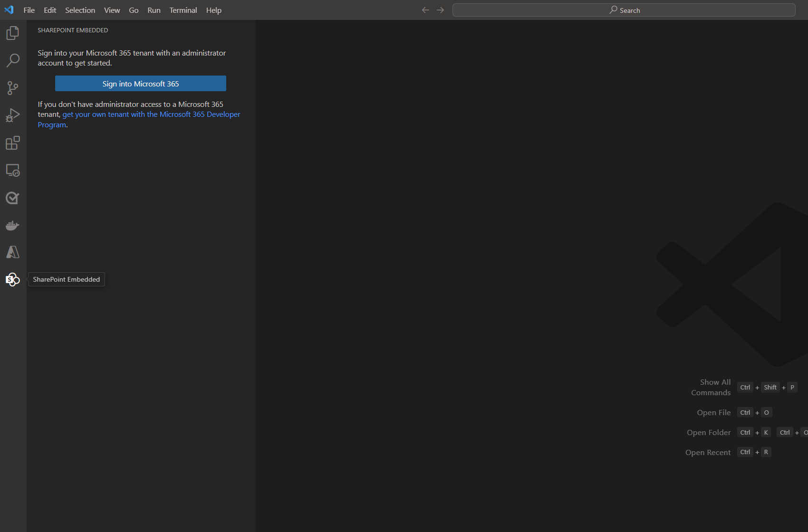Screen dimensions: 808x532
Task: Click the P key cap hint
Action: point(792,387)
